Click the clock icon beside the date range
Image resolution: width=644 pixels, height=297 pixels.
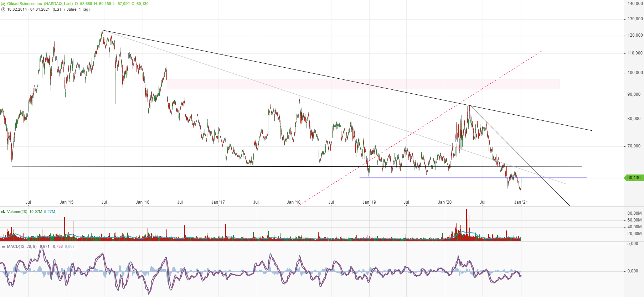[x=3, y=10]
